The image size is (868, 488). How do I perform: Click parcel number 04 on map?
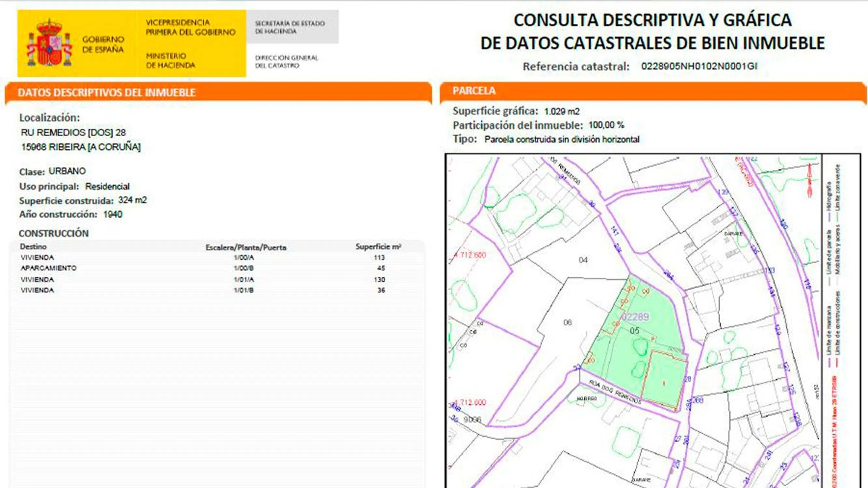[583, 260]
